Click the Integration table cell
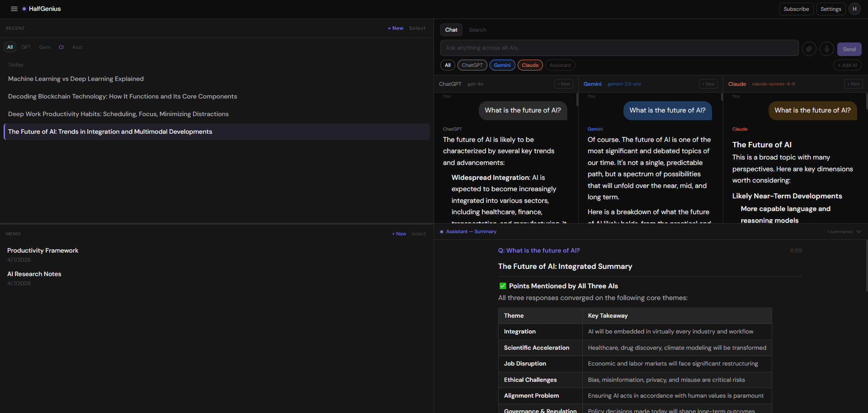Screen dimensions: 868x413 coord(540,332)
